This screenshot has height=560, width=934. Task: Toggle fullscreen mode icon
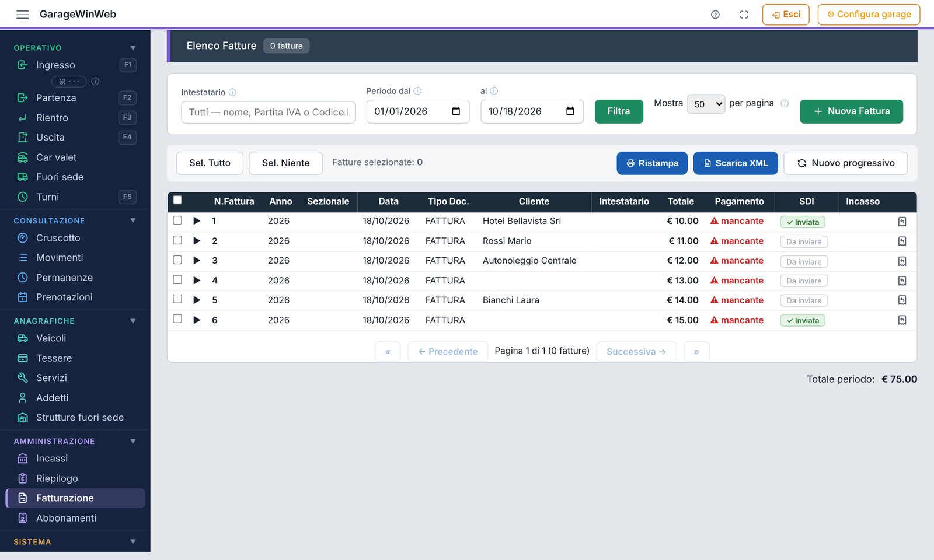click(x=744, y=15)
